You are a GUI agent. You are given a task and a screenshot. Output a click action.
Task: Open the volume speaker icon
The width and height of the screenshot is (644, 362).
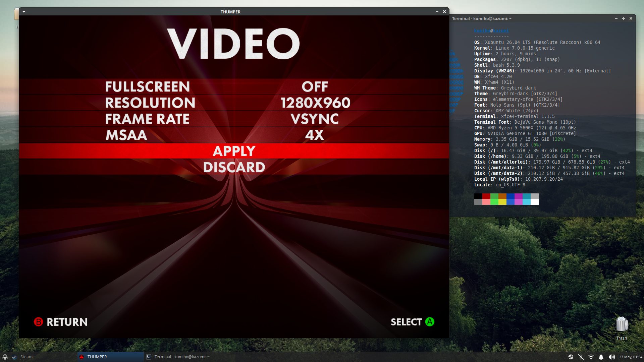pos(611,357)
